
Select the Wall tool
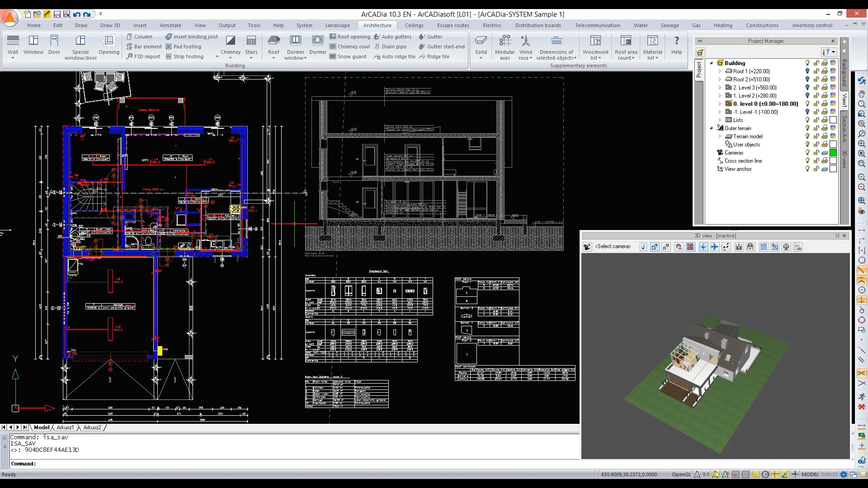pyautogui.click(x=13, y=44)
